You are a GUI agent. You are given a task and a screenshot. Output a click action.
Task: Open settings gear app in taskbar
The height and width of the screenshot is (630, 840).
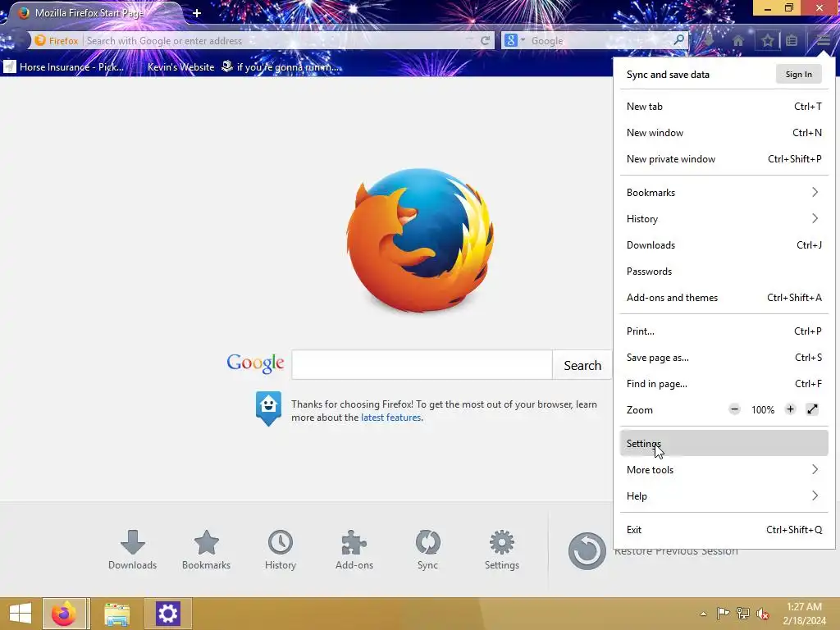(x=167, y=614)
